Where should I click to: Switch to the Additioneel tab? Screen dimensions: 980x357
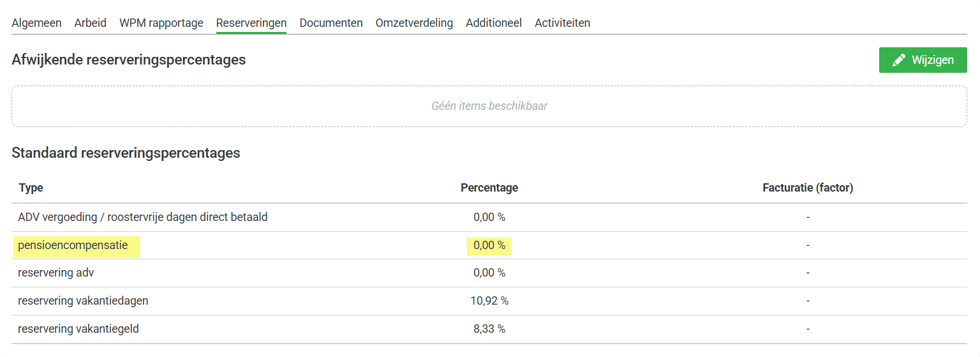click(493, 23)
